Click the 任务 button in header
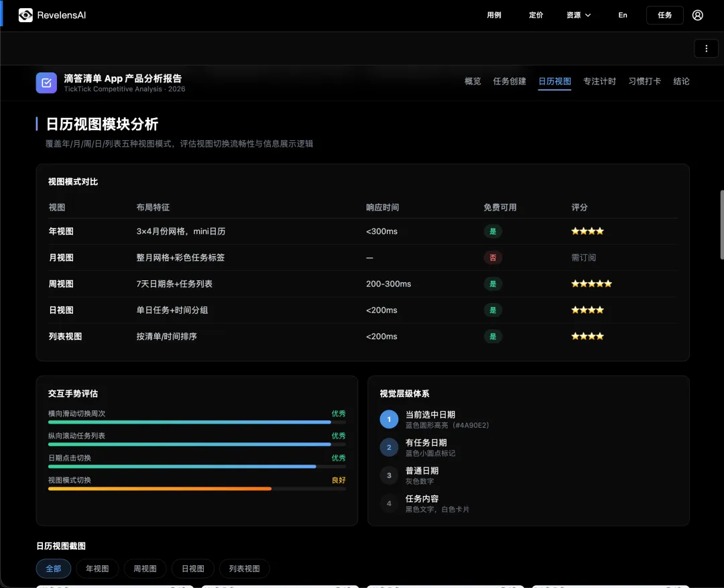724x588 pixels. (664, 15)
